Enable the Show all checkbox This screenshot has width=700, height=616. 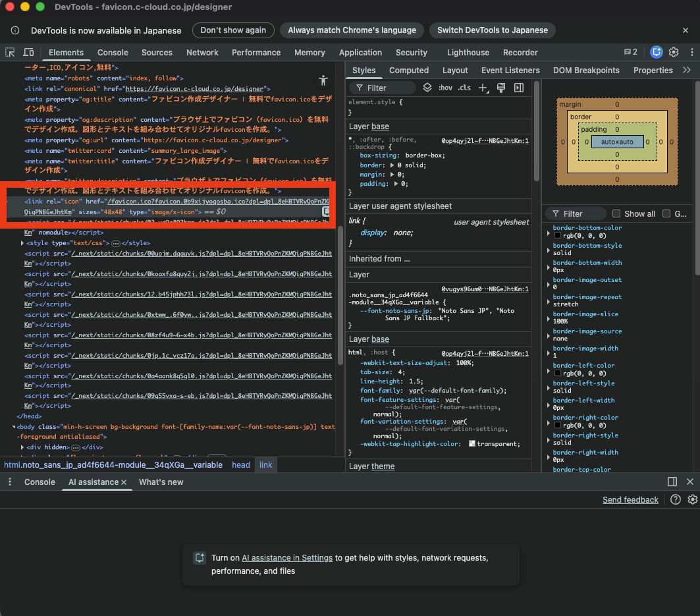[616, 213]
